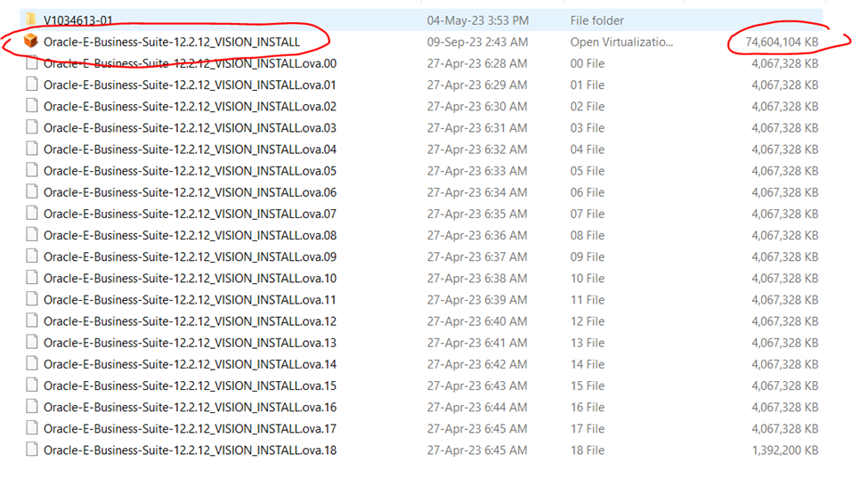Click the file icon for ova.06
The height and width of the screenshot is (495, 868).
(x=32, y=191)
